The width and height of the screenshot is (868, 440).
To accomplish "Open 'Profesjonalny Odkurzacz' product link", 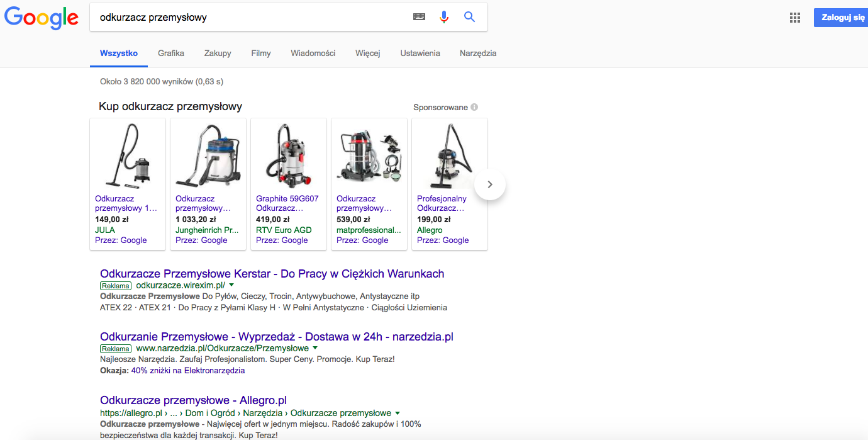I will click(x=442, y=203).
